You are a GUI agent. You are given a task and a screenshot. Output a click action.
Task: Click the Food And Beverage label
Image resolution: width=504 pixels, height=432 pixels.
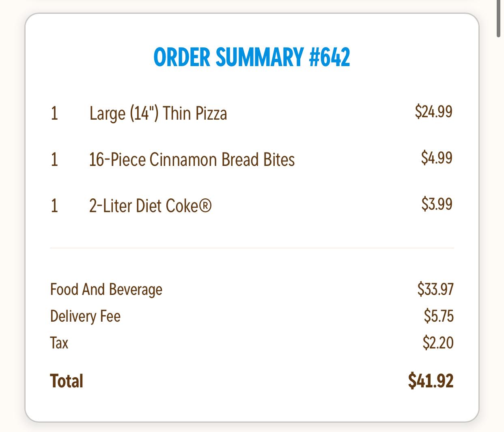point(106,290)
